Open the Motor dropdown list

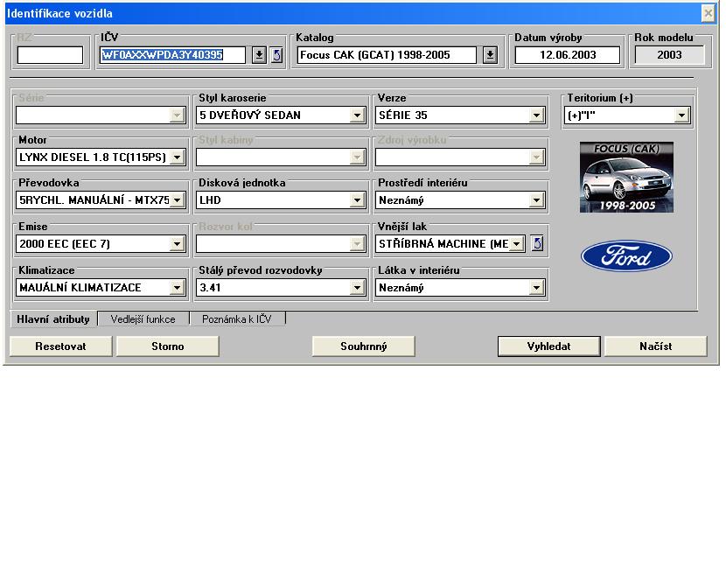coord(178,157)
